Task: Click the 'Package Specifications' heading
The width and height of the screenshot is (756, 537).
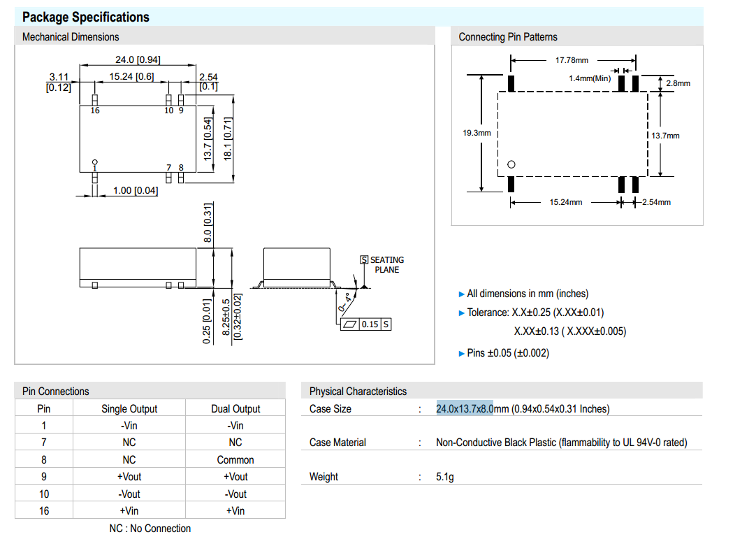Action: pos(86,17)
